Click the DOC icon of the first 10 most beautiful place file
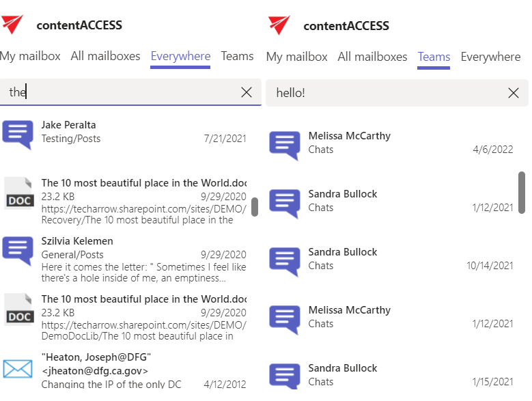The width and height of the screenshot is (532, 401). click(18, 193)
